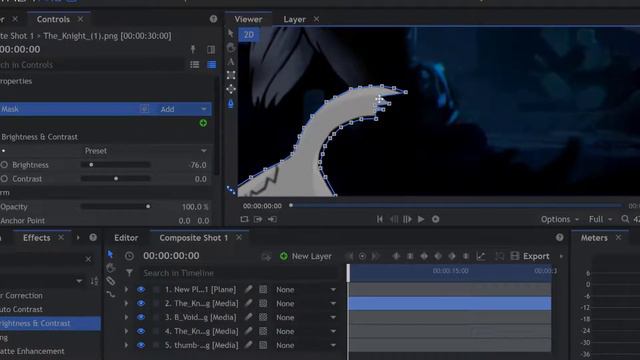Open the viewer Options dropdown
The width and height of the screenshot is (640, 360).
(560, 219)
